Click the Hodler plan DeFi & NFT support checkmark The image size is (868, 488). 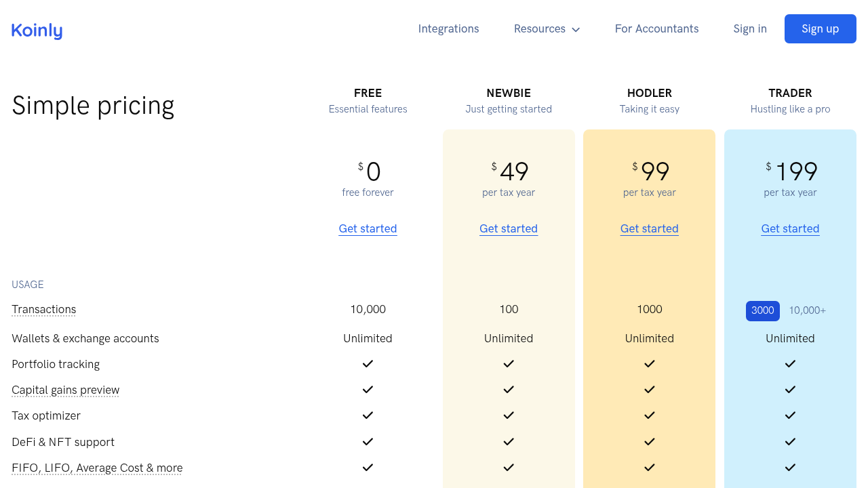pyautogui.click(x=650, y=442)
